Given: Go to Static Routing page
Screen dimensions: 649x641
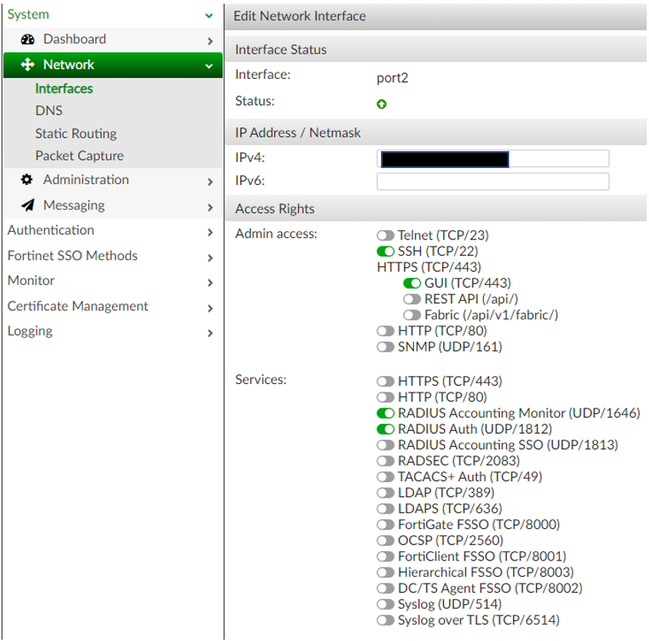Looking at the screenshot, I should 76,134.
